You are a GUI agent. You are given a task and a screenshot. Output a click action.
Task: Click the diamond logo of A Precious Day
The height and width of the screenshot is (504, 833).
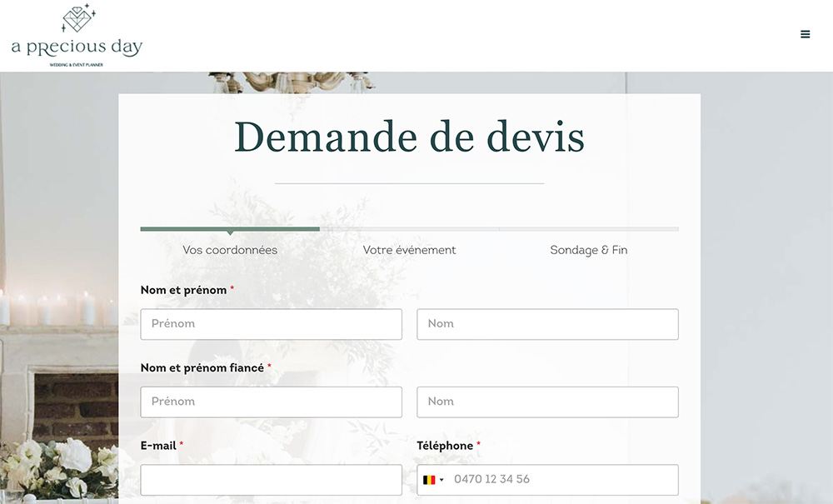(77, 19)
